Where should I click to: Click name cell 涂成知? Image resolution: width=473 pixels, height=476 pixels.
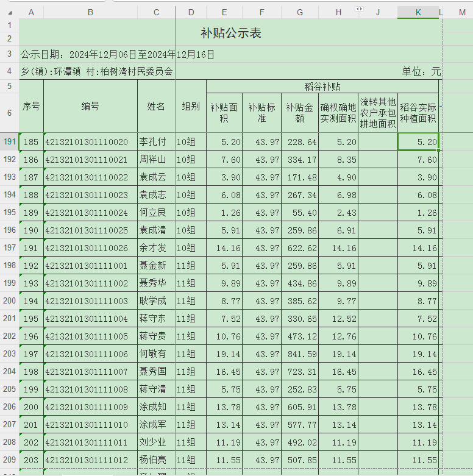coord(157,407)
